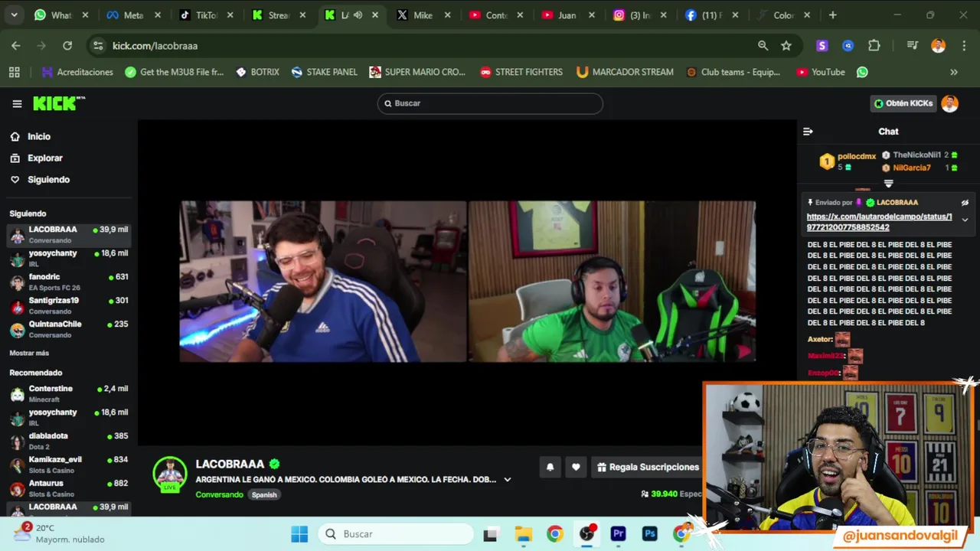Image resolution: width=980 pixels, height=551 pixels.
Task: Click the kick.com/lacobraaa address bar
Action: [x=429, y=46]
